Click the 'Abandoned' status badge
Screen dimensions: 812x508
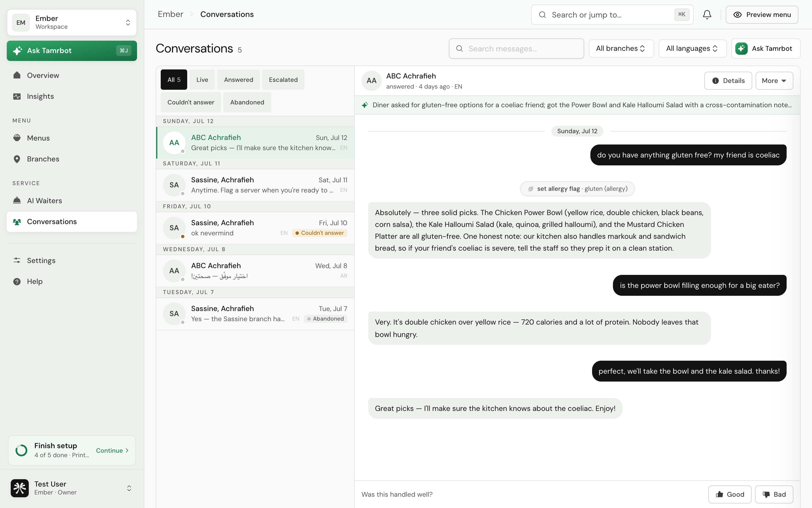[x=325, y=319]
